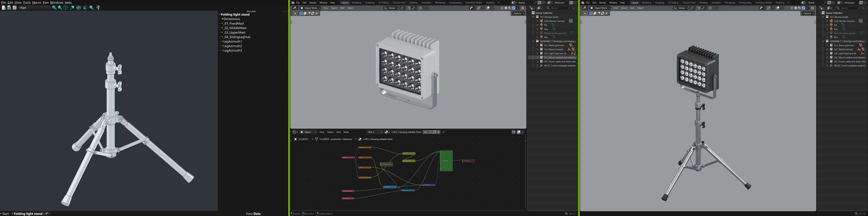Select Rim light in the right Blender outliner
868x216 pixels.
836,37
